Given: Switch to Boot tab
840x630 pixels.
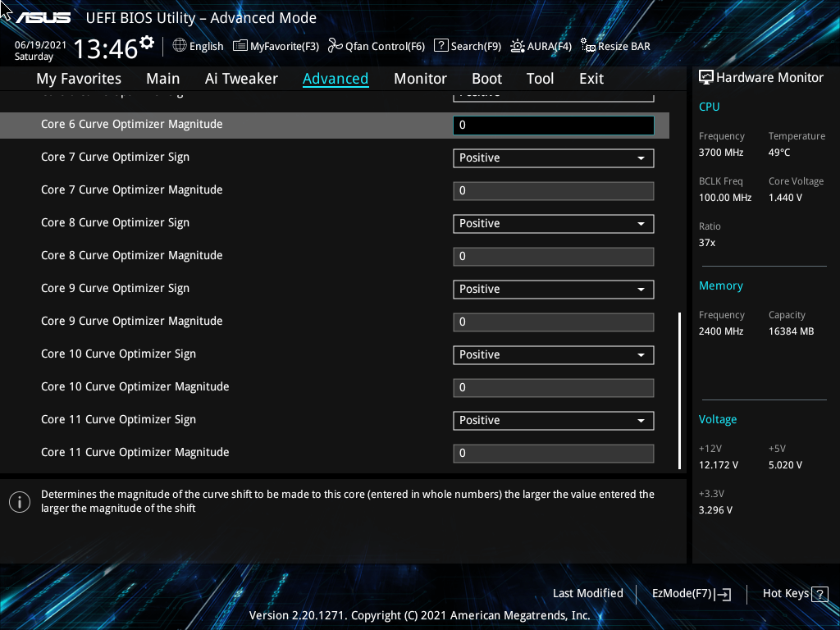Looking at the screenshot, I should click(486, 79).
